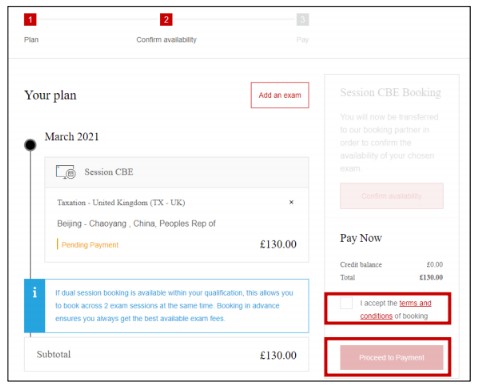Click the step 2 Confirm availability indicator
This screenshot has height=387, width=480.
click(166, 20)
